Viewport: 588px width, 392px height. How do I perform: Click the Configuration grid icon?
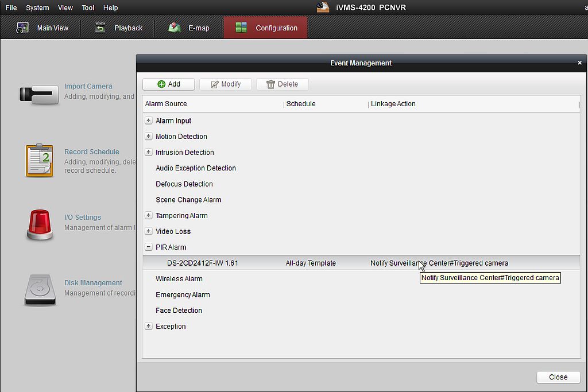click(x=241, y=28)
